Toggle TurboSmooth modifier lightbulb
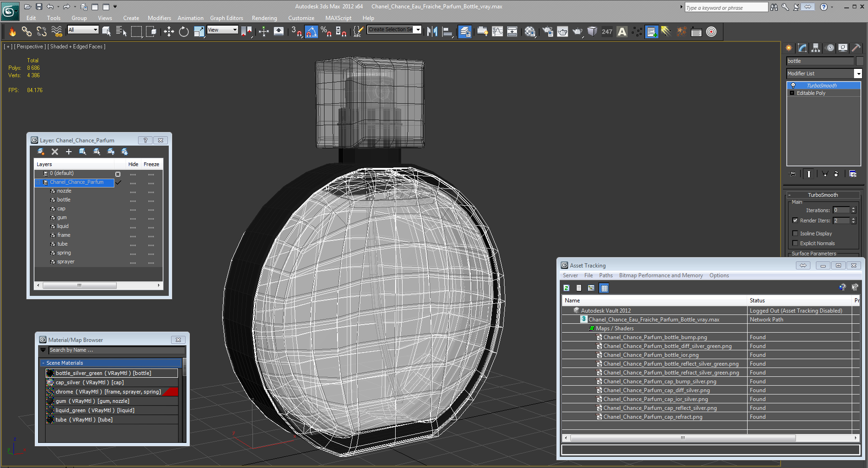Viewport: 868px width, 468px height. [x=793, y=86]
